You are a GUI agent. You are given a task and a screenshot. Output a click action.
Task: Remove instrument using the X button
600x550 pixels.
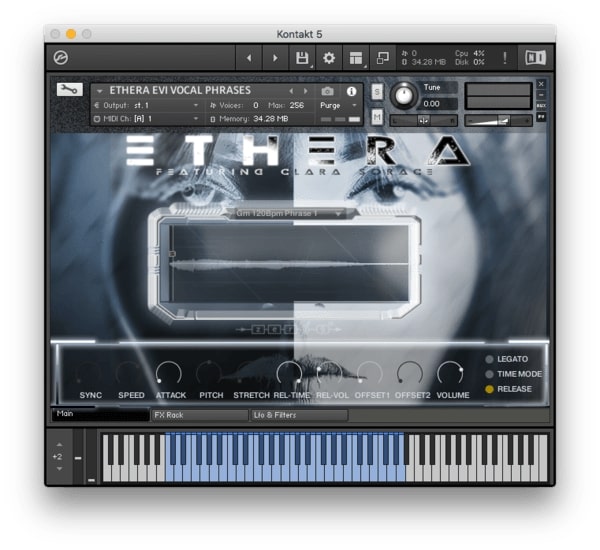(x=541, y=84)
